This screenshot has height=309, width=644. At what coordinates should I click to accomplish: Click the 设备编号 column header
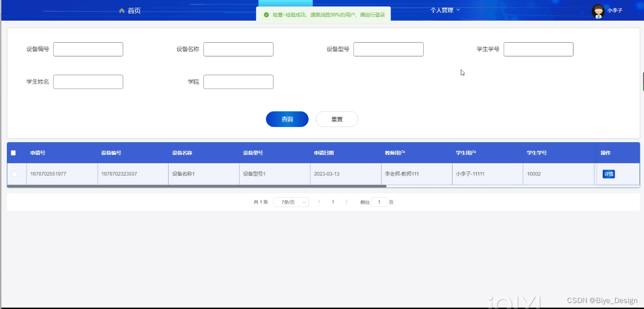111,153
